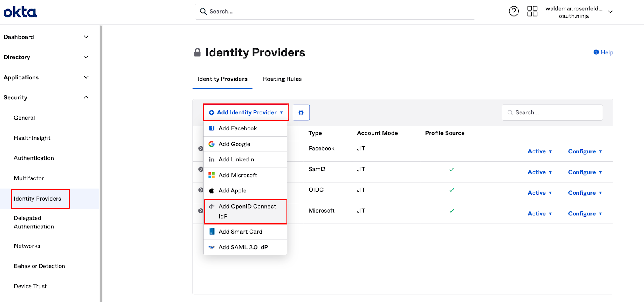Viewport: 644px width, 302px height.
Task: Open the Configure dropdown for Facebook row
Action: (x=585, y=151)
